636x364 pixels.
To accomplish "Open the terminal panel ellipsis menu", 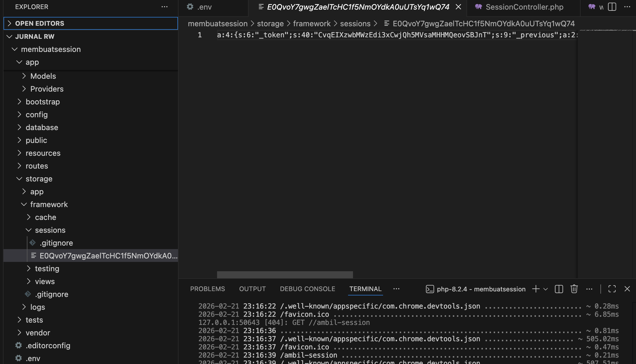I will point(589,289).
